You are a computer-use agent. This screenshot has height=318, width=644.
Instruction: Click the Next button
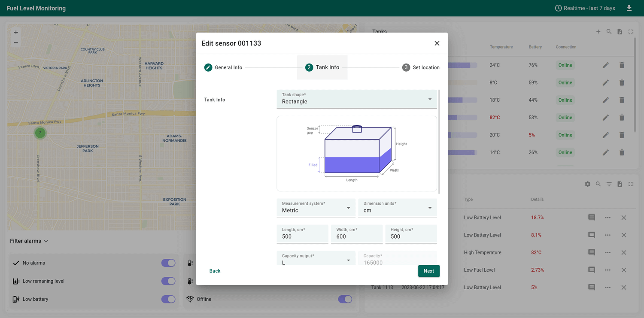428,271
